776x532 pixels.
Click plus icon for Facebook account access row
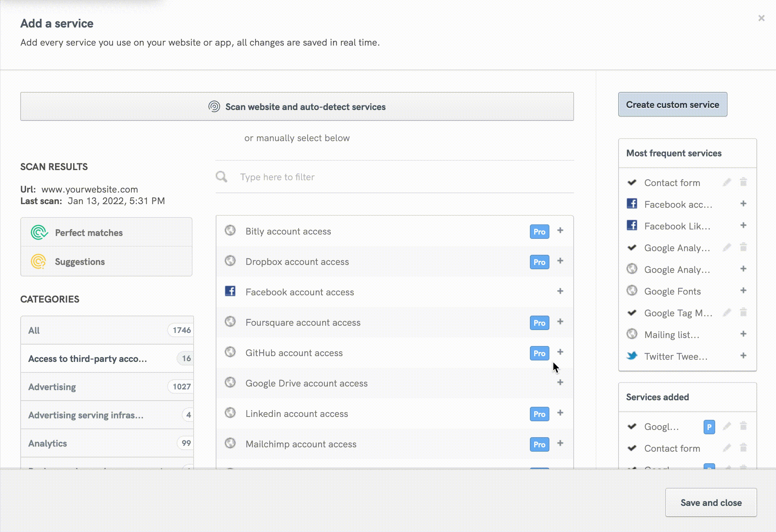pyautogui.click(x=560, y=291)
